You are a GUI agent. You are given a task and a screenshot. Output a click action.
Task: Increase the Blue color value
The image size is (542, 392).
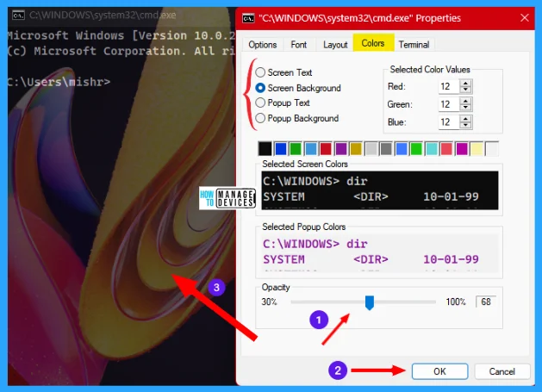pos(465,119)
